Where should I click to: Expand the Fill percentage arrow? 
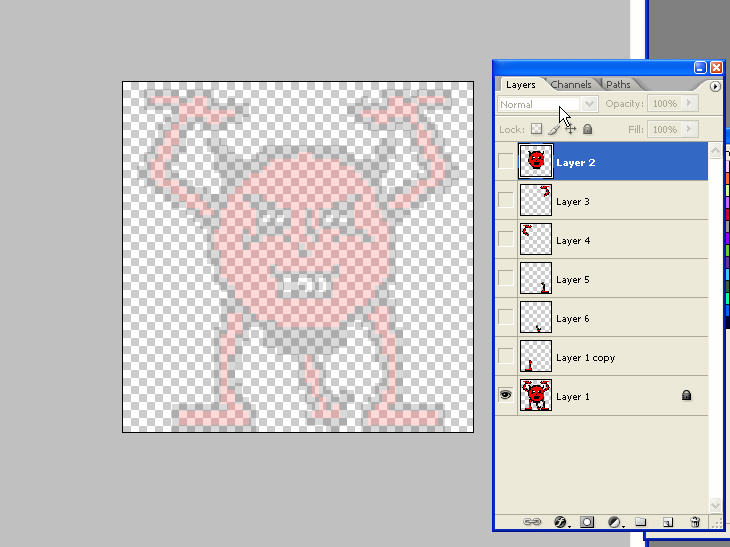690,129
